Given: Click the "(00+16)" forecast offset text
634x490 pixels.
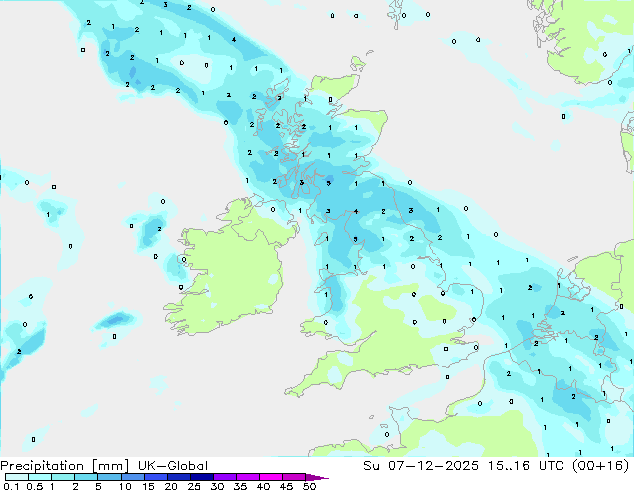Looking at the screenshot, I should point(601,466).
